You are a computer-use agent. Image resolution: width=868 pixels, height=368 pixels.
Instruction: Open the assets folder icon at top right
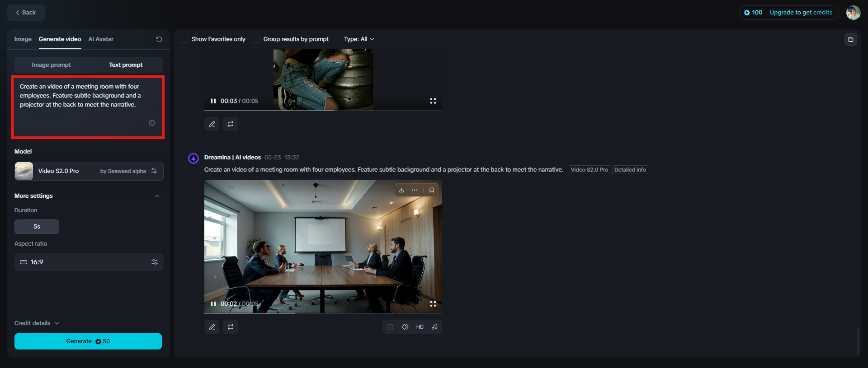pos(850,39)
